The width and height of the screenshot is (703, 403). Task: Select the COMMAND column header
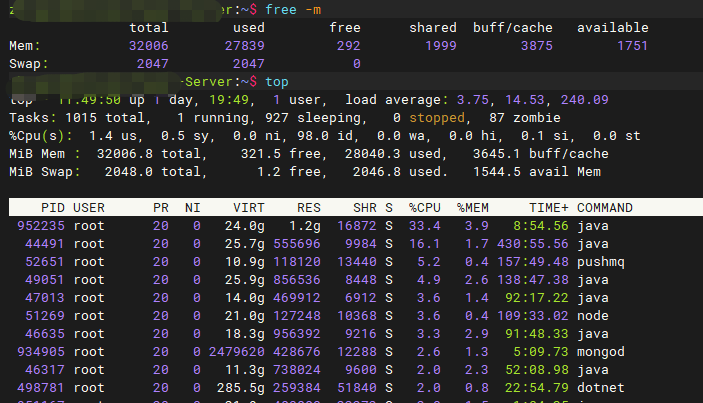605,208
